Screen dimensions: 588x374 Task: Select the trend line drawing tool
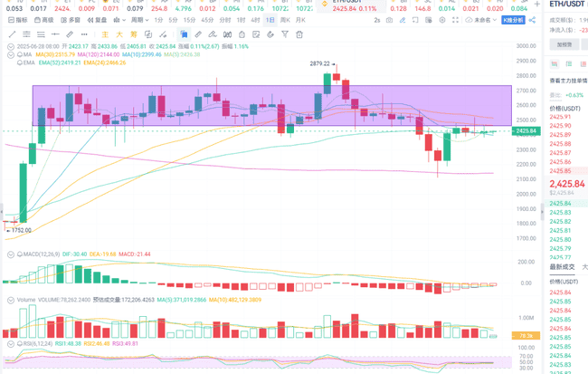[x=12, y=34]
